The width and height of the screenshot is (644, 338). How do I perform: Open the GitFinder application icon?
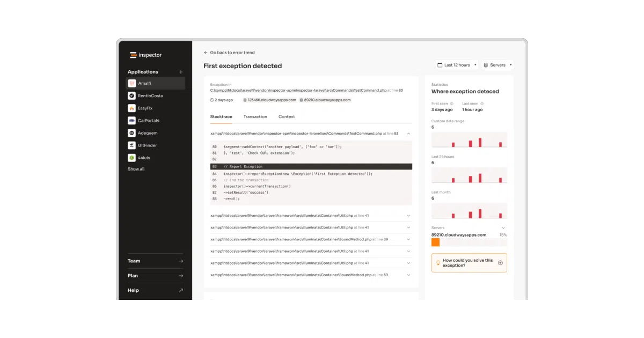(131, 145)
